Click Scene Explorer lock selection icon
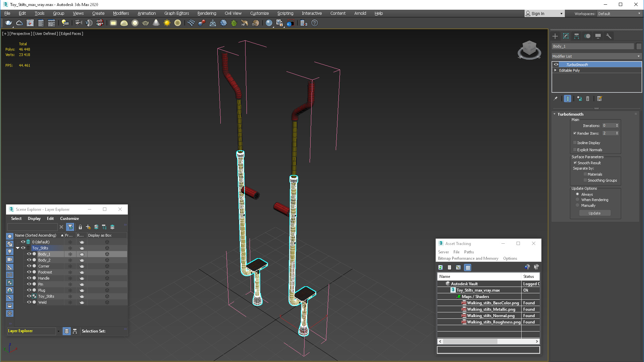 click(x=80, y=227)
